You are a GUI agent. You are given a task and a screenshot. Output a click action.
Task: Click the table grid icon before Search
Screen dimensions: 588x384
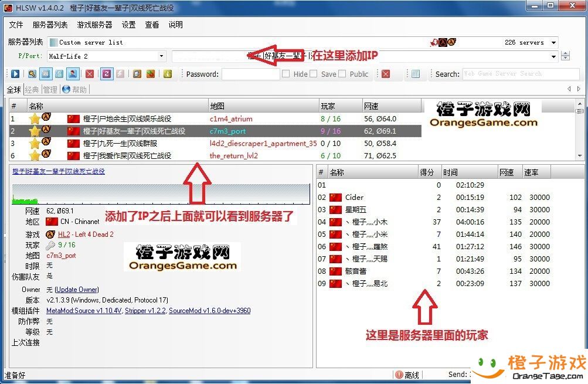[x=416, y=74]
